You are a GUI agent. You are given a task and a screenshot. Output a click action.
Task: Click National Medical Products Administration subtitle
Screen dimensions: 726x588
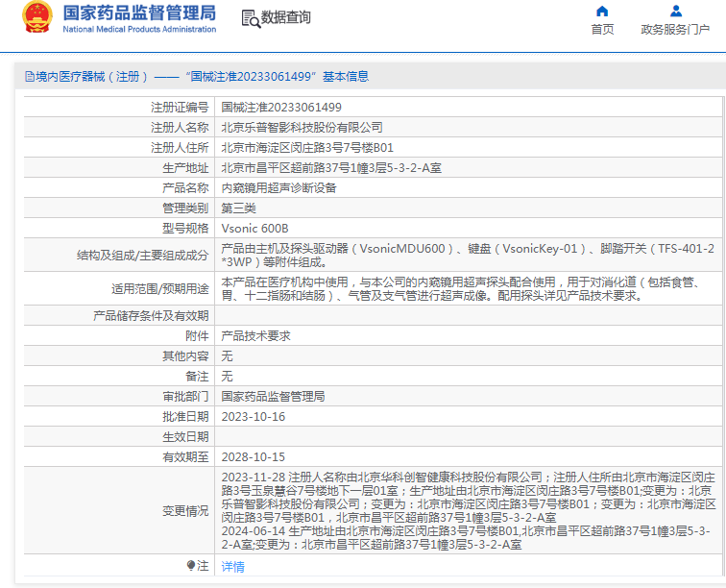[x=139, y=29]
